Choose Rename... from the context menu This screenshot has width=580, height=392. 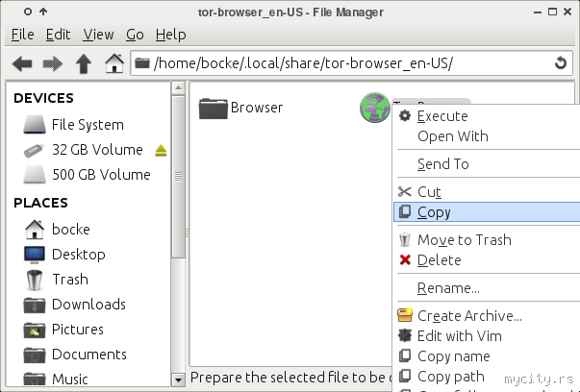point(448,288)
